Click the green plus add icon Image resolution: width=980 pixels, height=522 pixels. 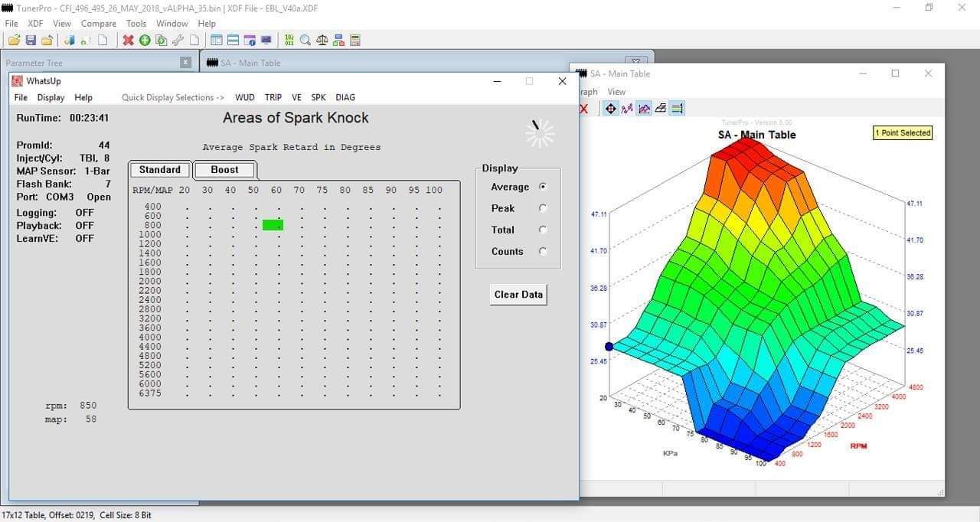[145, 40]
